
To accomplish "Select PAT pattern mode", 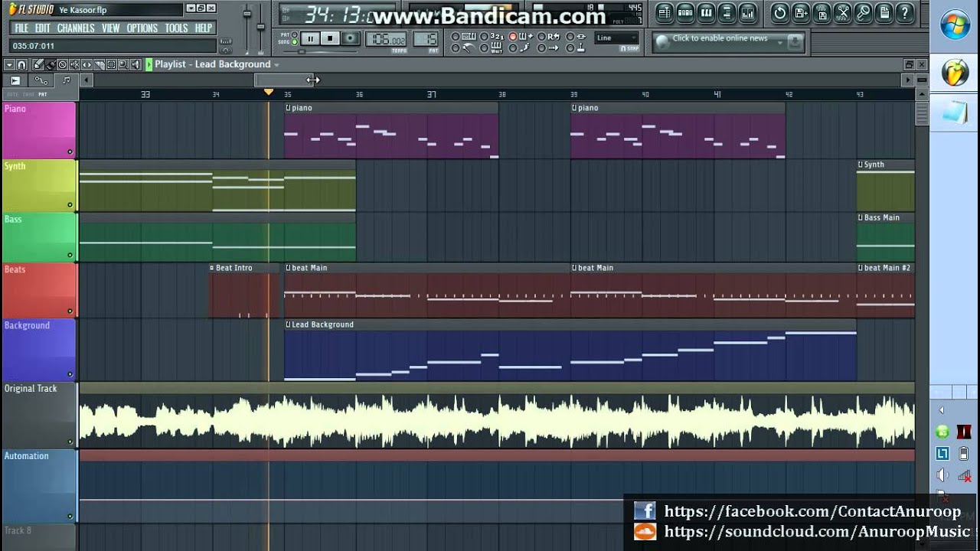I will click(295, 34).
